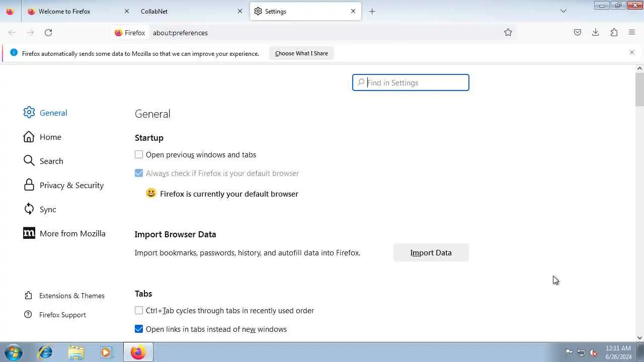Click the volume muted tray icon
The height and width of the screenshot is (362, 644).
[x=593, y=352]
